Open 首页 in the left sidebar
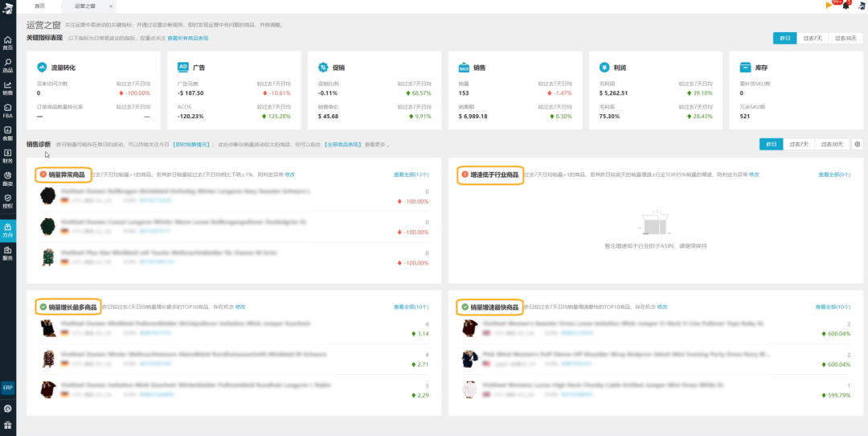The image size is (868, 436). pos(8,43)
